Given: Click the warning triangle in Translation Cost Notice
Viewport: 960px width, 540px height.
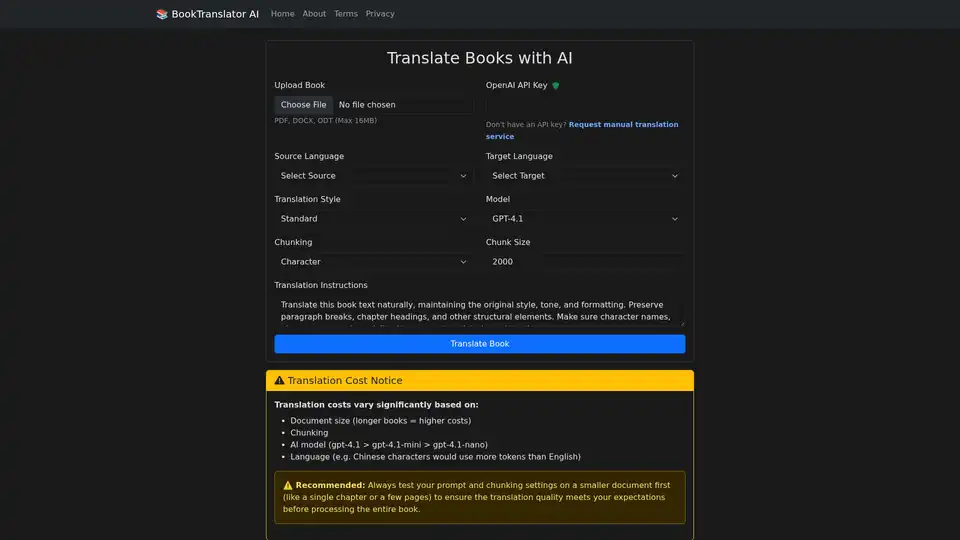Looking at the screenshot, I should click(x=279, y=381).
